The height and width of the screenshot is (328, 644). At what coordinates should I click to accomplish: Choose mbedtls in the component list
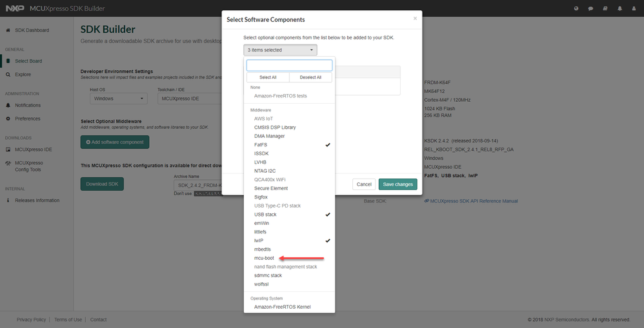(263, 249)
